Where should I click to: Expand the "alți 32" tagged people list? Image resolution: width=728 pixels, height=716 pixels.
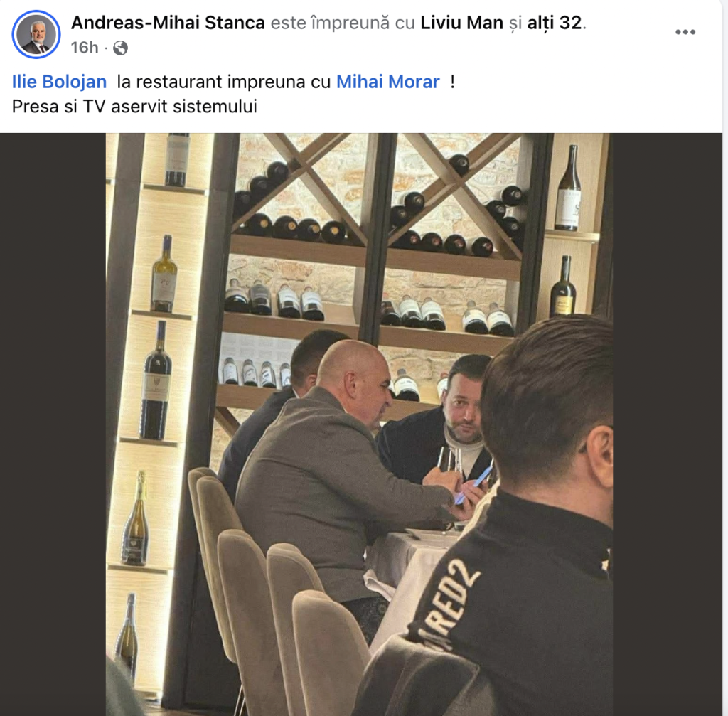pyautogui.click(x=555, y=23)
